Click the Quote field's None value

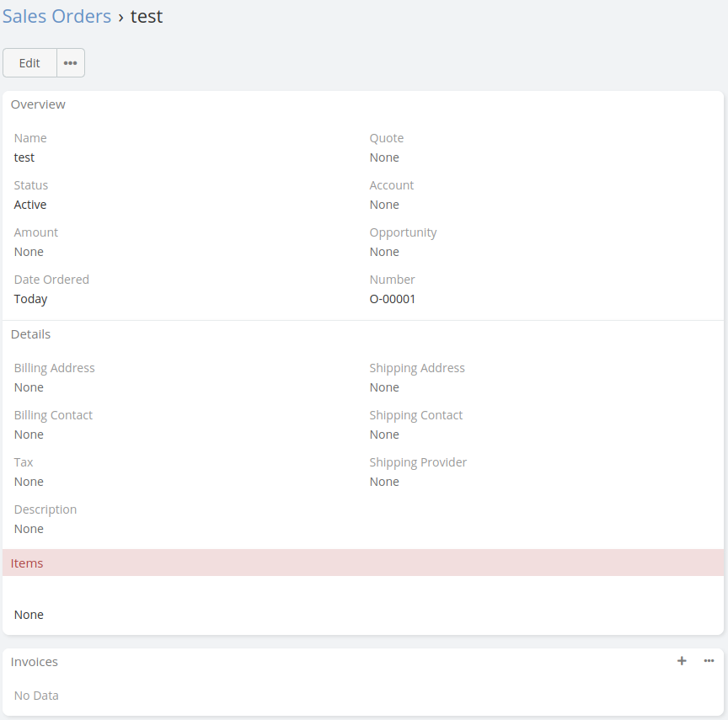pos(384,157)
